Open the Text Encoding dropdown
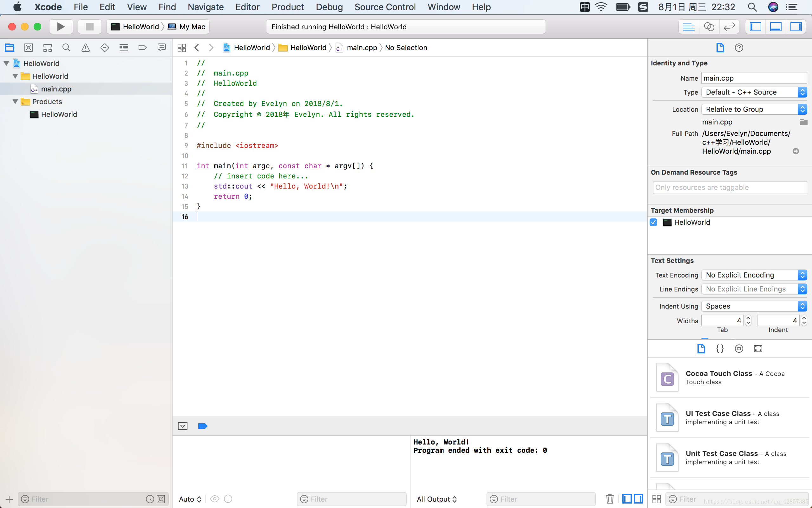This screenshot has width=812, height=508. [x=754, y=275]
